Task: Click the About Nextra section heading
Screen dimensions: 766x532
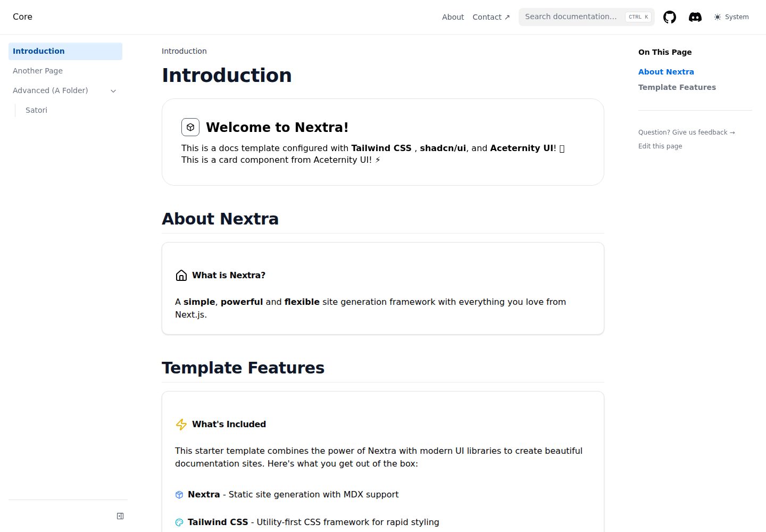Action: point(220,219)
